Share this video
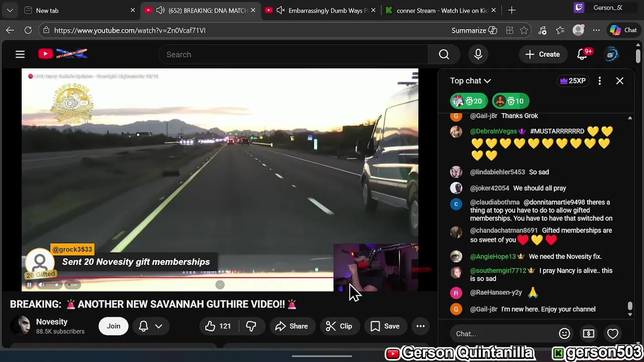The height and width of the screenshot is (362, 644). click(x=292, y=326)
